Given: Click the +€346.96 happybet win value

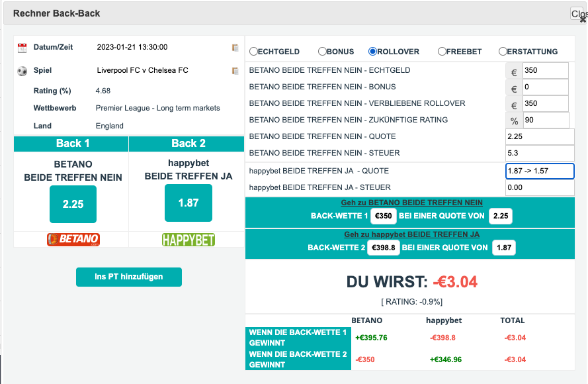Looking at the screenshot, I should click(446, 360).
